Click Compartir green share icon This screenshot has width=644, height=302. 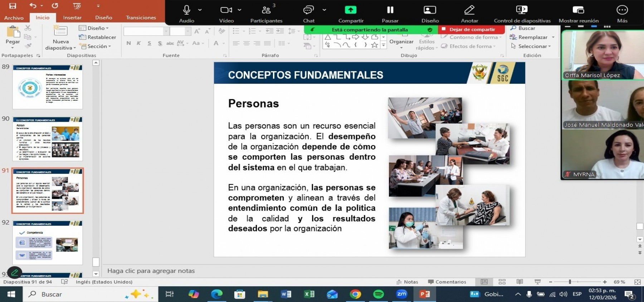point(351,10)
